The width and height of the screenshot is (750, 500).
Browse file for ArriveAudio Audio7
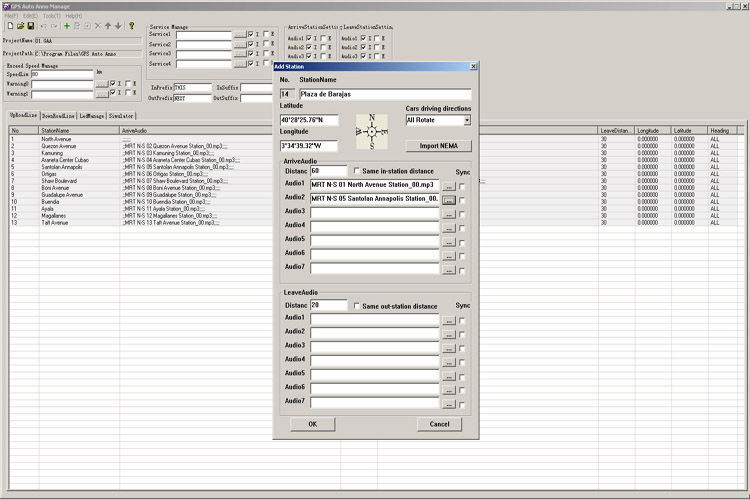pos(449,270)
